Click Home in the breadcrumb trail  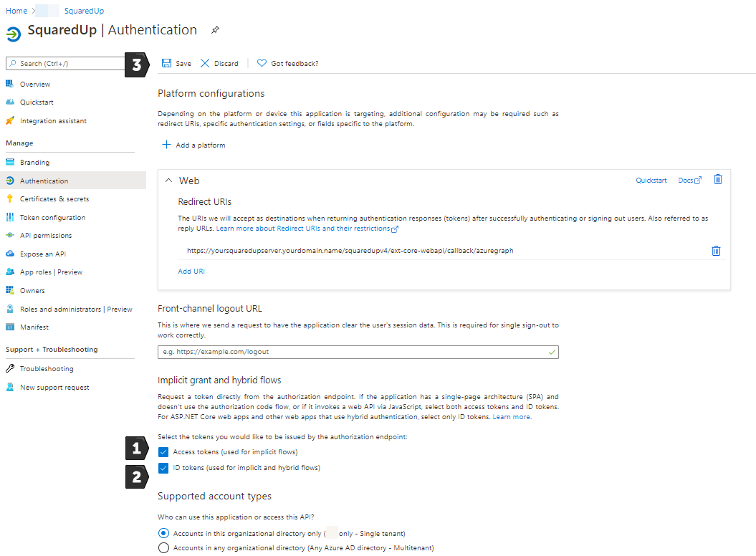click(x=16, y=10)
